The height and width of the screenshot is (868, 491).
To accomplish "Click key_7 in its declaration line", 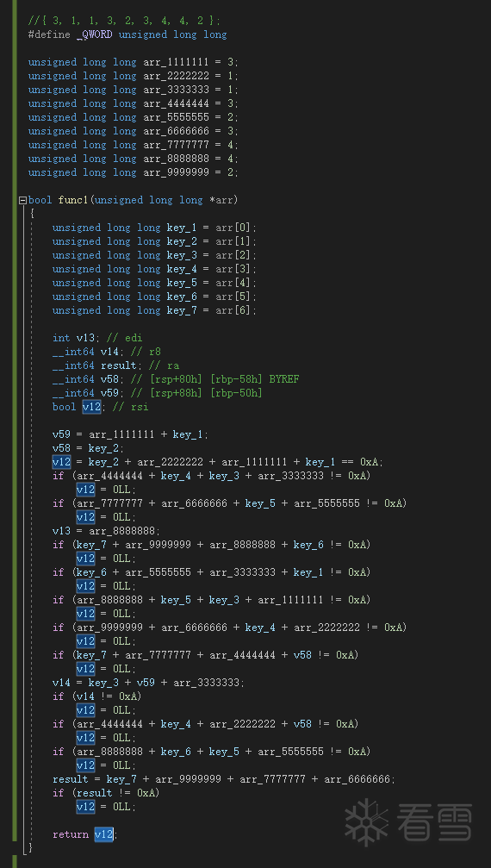I will [182, 310].
